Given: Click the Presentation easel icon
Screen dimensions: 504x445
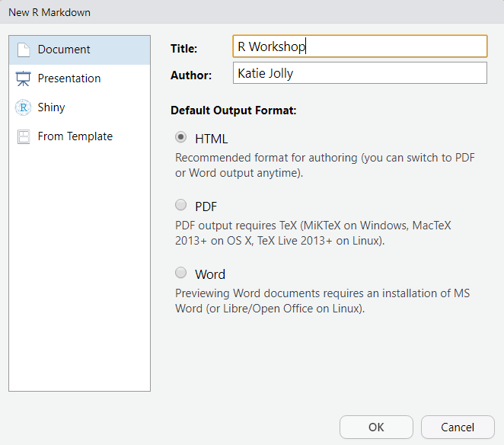Looking at the screenshot, I should [x=23, y=78].
